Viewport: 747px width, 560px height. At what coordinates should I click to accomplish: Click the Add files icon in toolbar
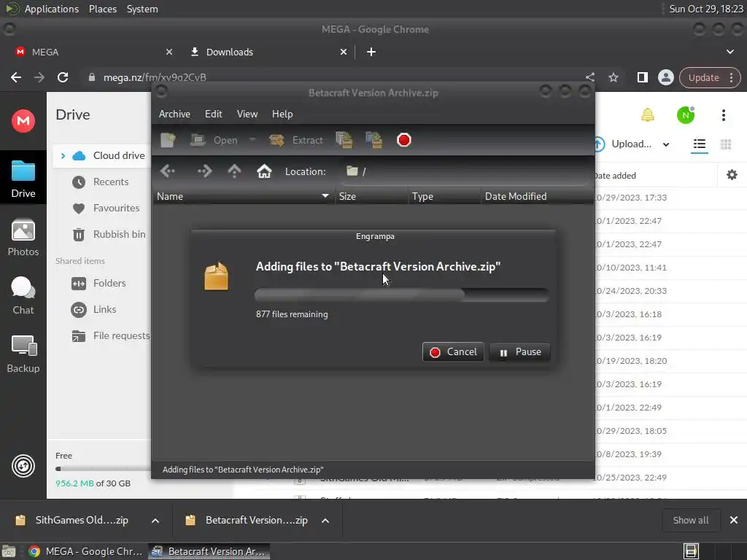coord(344,140)
